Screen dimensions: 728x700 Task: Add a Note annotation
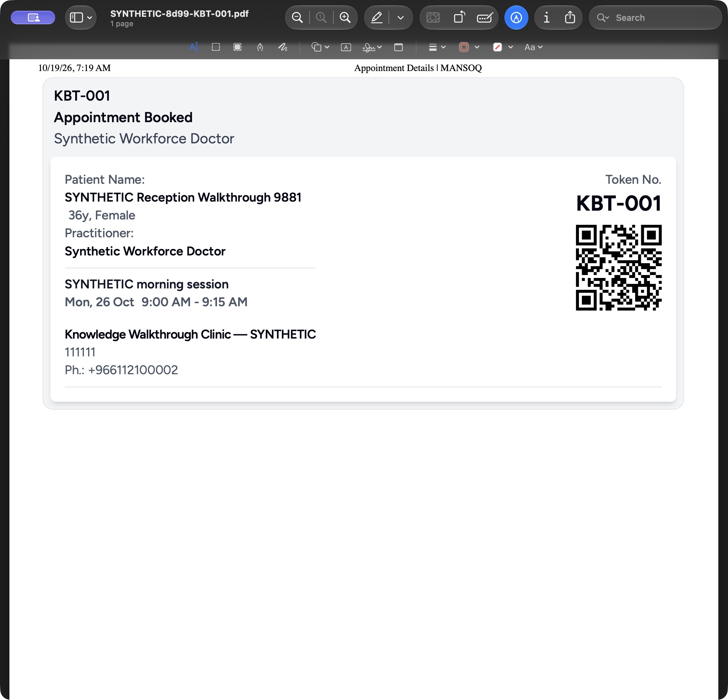(x=399, y=47)
